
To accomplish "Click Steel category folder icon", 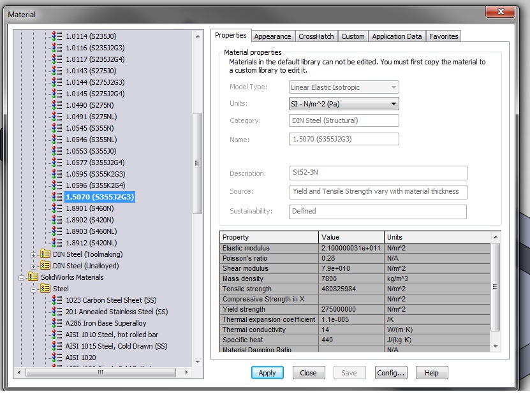I will [45, 288].
